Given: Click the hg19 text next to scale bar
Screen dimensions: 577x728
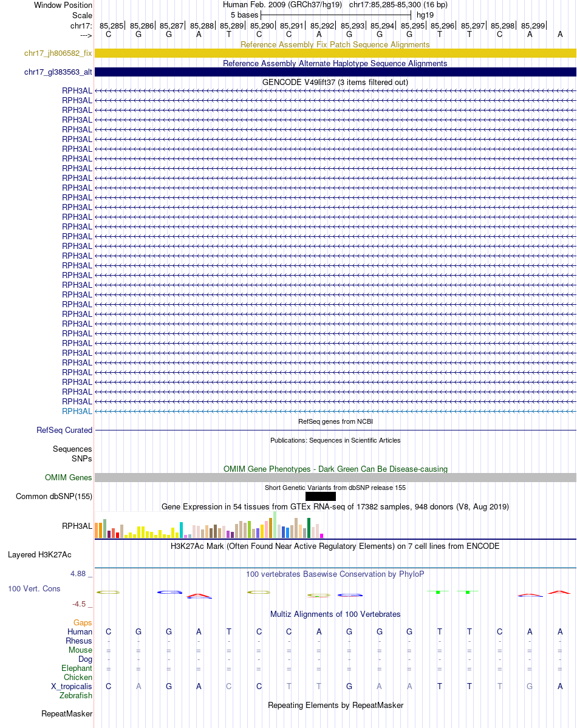Looking at the screenshot, I should click(x=425, y=15).
